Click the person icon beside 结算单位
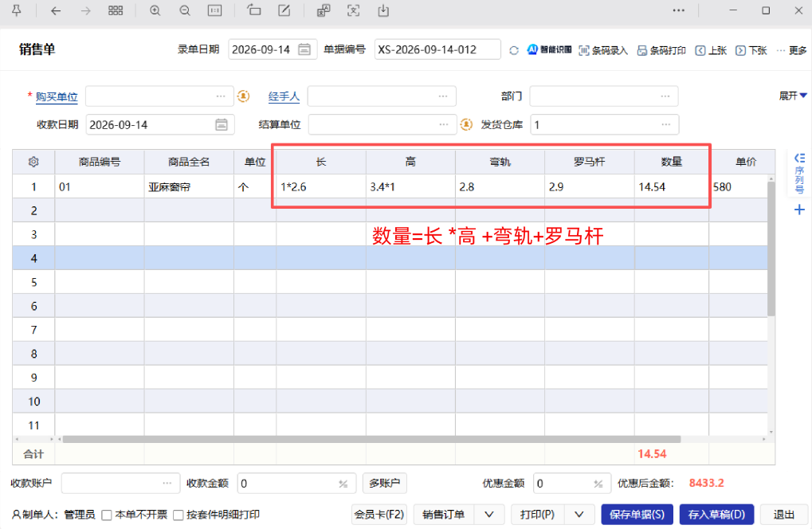Image resolution: width=812 pixels, height=529 pixels. (466, 124)
